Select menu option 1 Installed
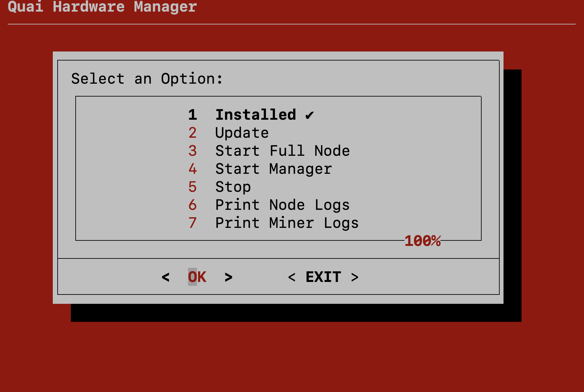This screenshot has width=584, height=392. coord(251,115)
